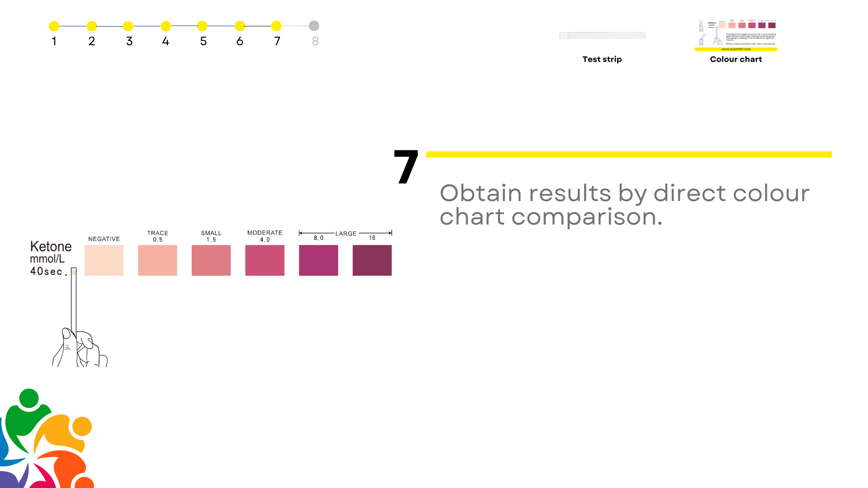Click step 1 progress dot

pyautogui.click(x=54, y=26)
